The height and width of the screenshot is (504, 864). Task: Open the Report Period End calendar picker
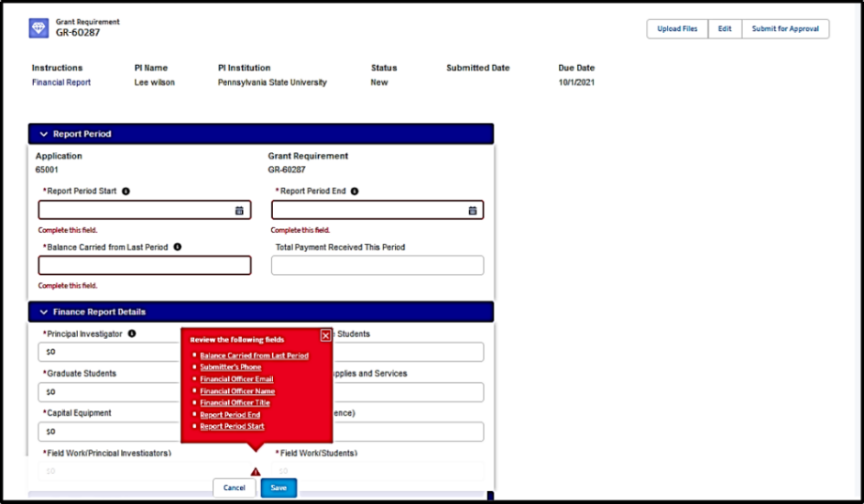pos(473,210)
